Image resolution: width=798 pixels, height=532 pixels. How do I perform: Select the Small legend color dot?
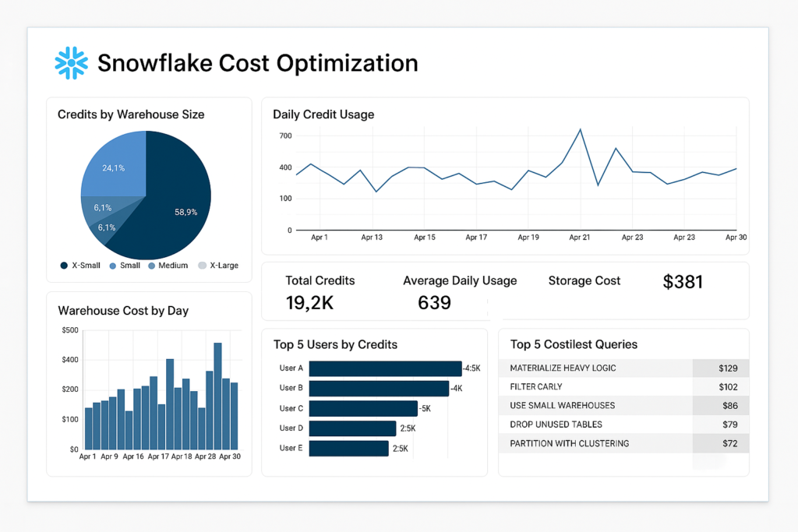(113, 266)
